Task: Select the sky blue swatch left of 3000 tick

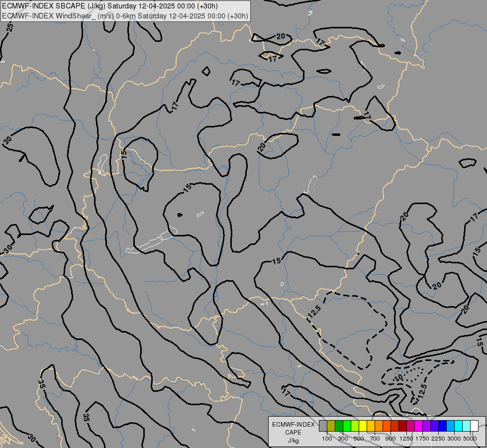Action: (450, 426)
